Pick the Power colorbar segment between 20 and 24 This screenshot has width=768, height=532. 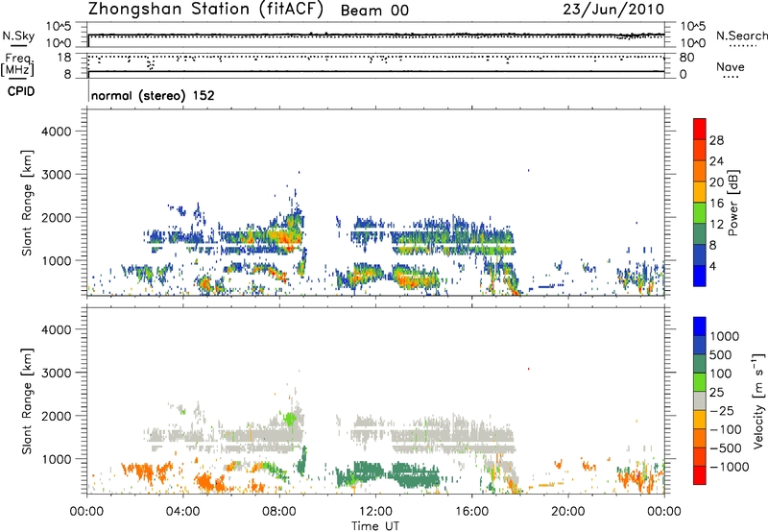pyautogui.click(x=700, y=171)
